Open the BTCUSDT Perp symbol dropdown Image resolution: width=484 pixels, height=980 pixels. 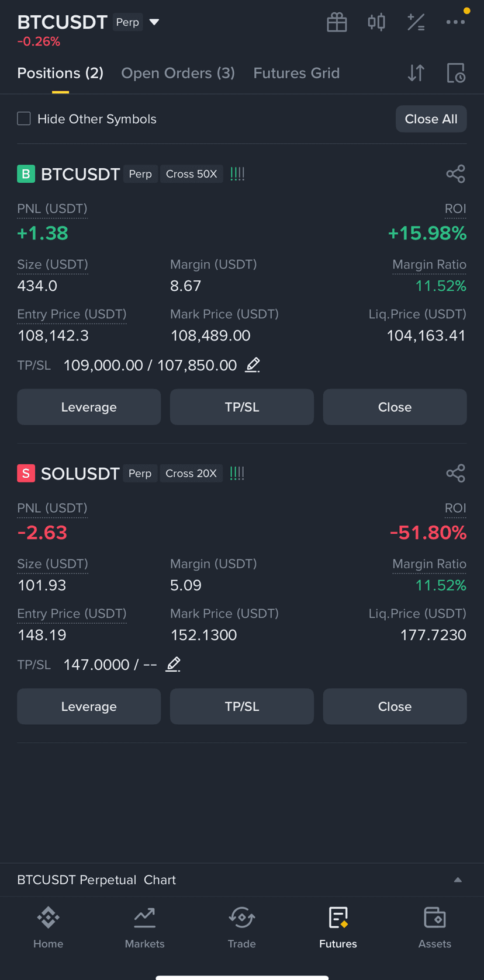[154, 22]
